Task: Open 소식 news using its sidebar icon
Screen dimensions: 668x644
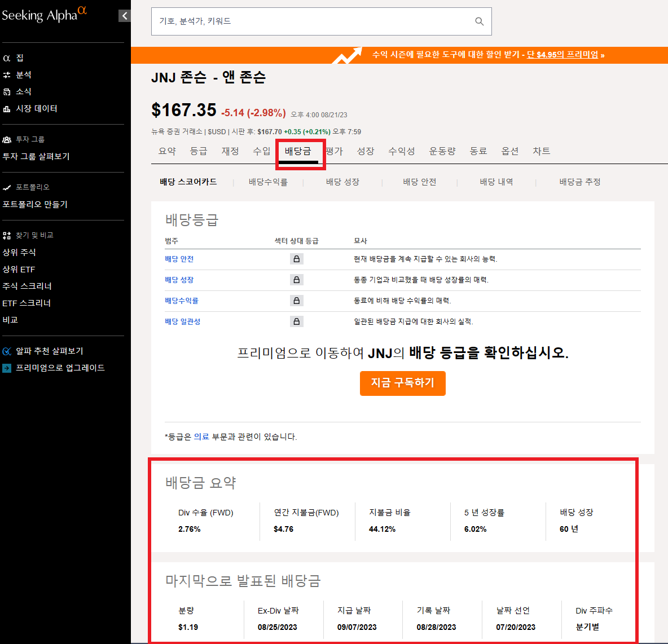Action: pos(7,91)
